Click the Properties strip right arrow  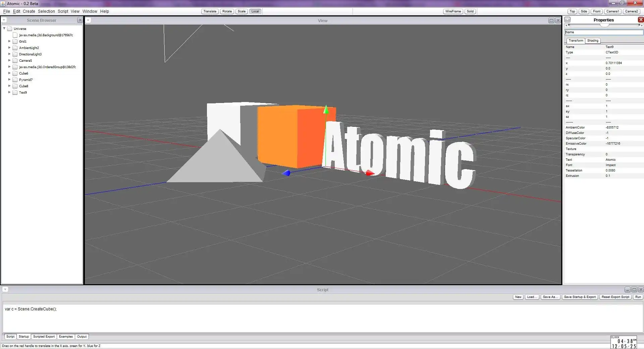tap(642, 25)
